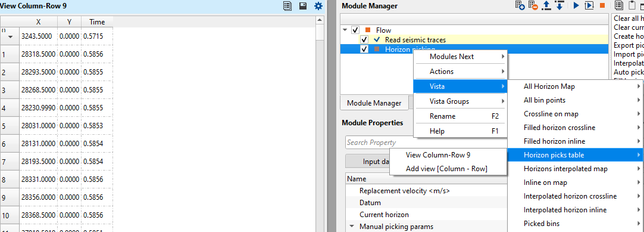This screenshot has width=644, height=232.
Task: Collapse the Manual picking params group
Action: pos(352,226)
